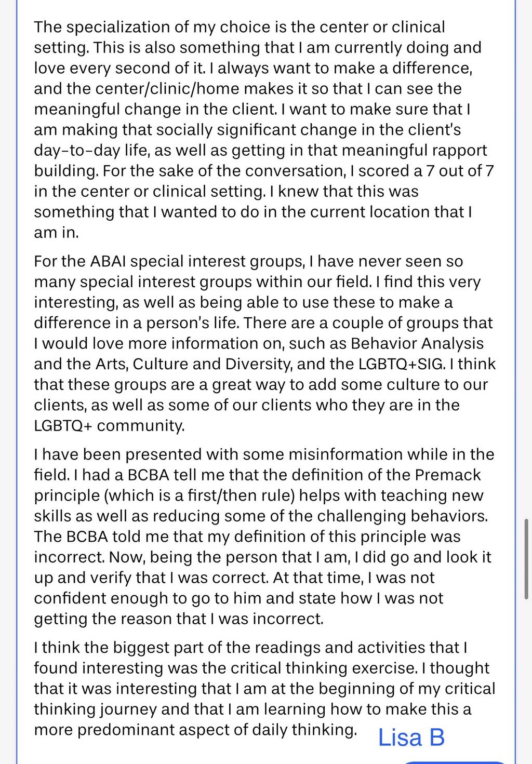Click the words "am in." ending first paragraph

coord(57,233)
